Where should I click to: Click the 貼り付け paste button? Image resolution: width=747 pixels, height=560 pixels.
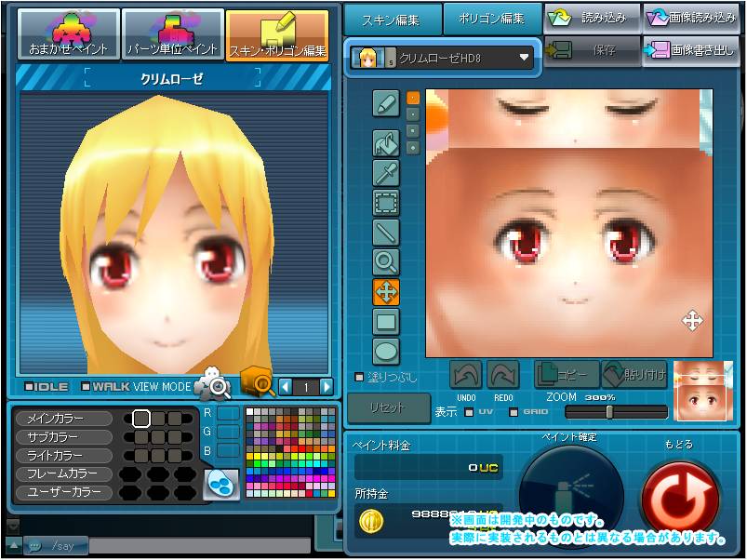tap(634, 375)
